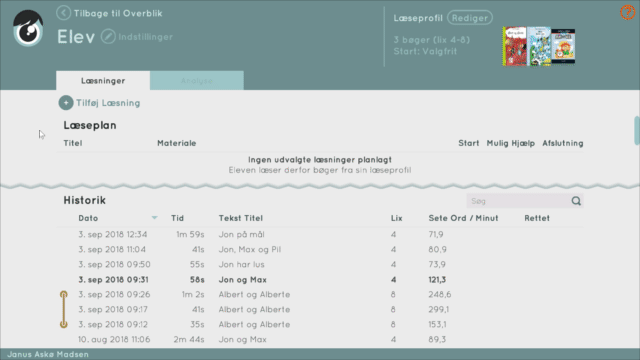Open the Jon på mål reading row
Image resolution: width=640 pixels, height=360 pixels.
(x=320, y=234)
